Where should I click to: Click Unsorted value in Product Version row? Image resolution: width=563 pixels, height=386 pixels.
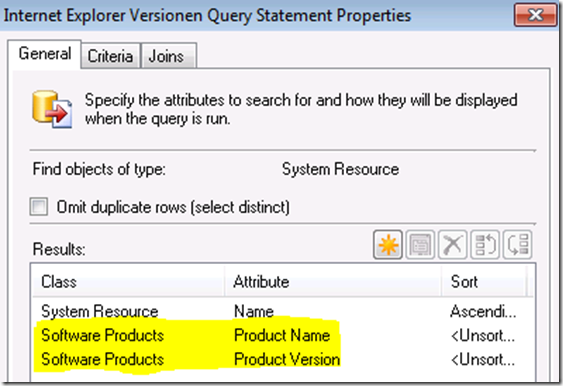coord(483,359)
